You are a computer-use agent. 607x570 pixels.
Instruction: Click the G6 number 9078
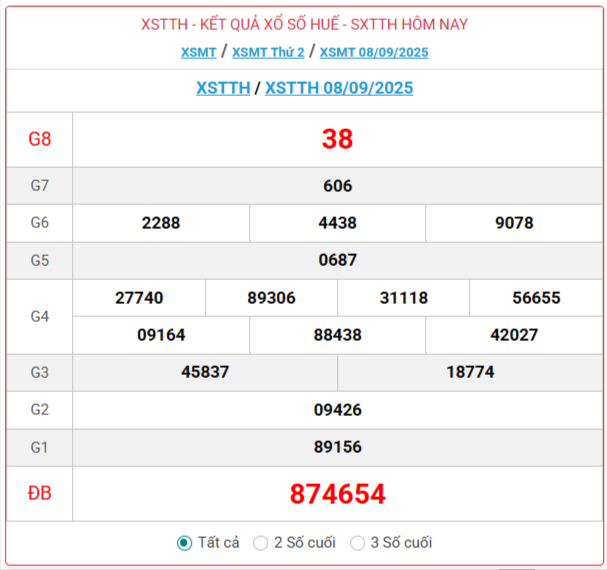(514, 223)
